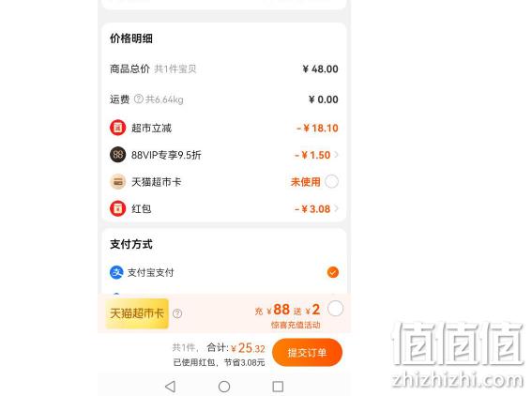Enable the 天猫超市卡 未使用 radio button
Image resolution: width=532 pixels, height=396 pixels.
(331, 181)
